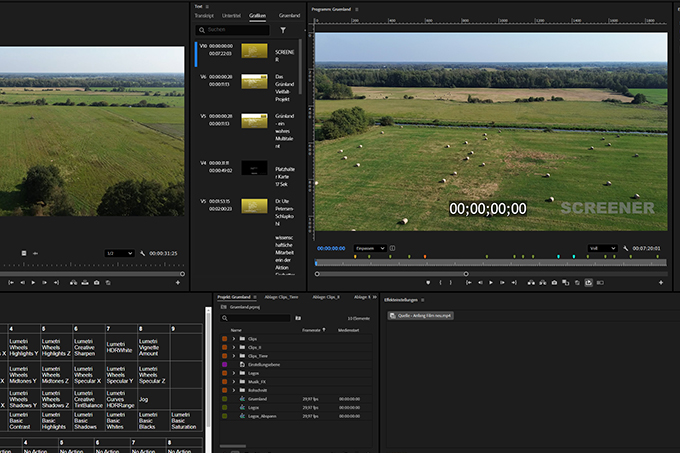Screen dimensions: 680x453
Task: Switch to the Untertitel tab
Action: point(231,16)
